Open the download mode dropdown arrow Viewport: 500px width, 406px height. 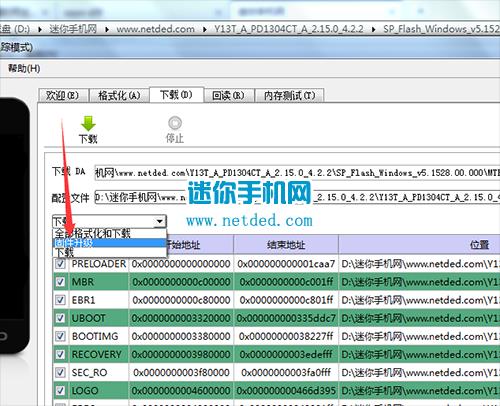(160, 221)
